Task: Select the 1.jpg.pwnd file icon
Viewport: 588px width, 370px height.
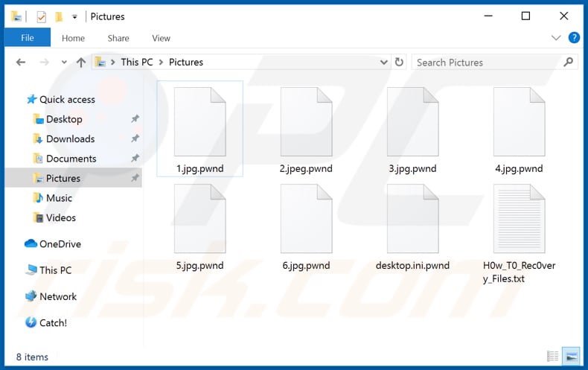Action: (200, 121)
